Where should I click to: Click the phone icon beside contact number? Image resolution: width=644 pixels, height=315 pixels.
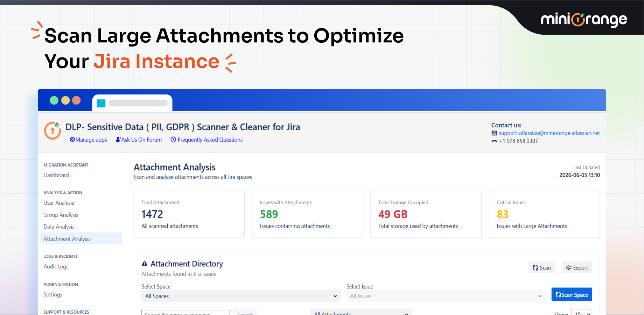[x=494, y=141]
